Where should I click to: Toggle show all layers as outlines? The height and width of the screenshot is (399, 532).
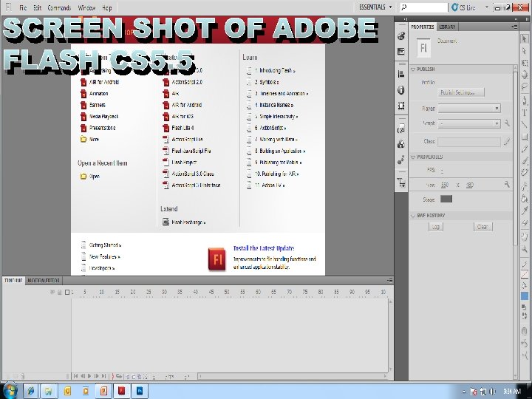[x=67, y=292]
